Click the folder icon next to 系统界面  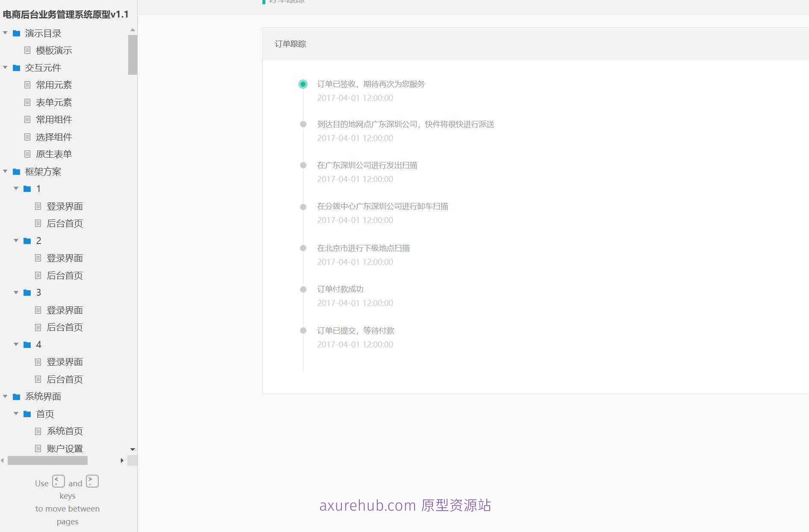(16, 397)
